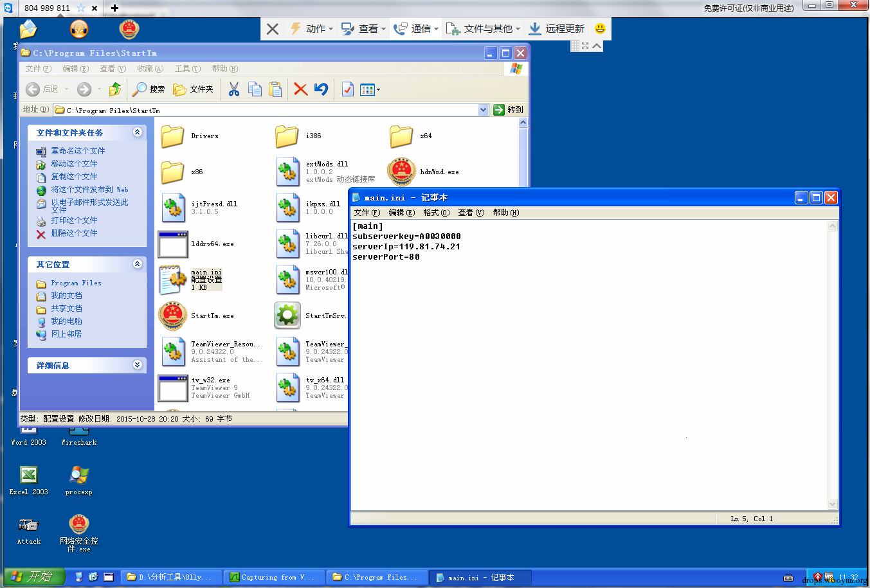
Task: Click 复制这个文件 link
Action: pos(74,177)
